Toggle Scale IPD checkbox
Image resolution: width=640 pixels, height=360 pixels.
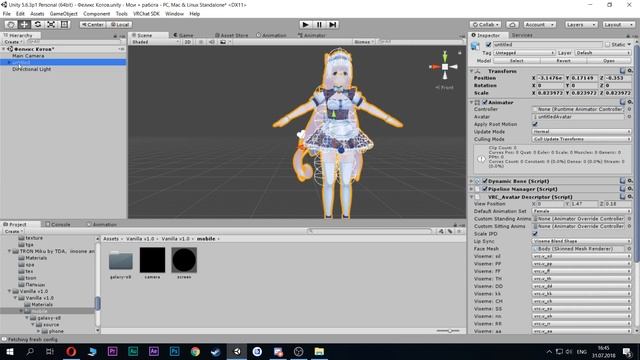point(535,233)
